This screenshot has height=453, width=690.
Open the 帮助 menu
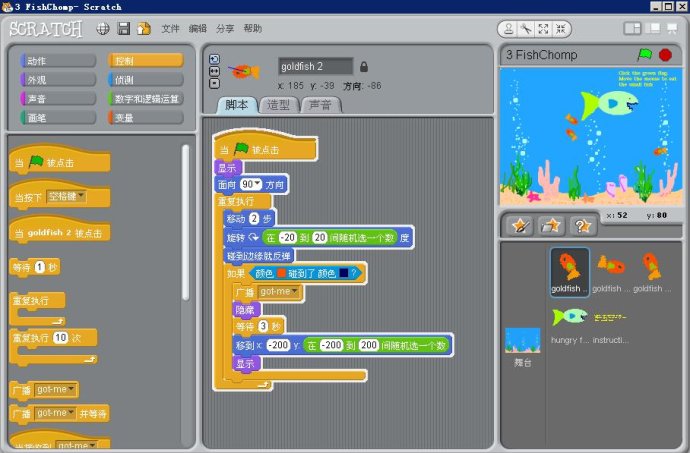[253, 29]
